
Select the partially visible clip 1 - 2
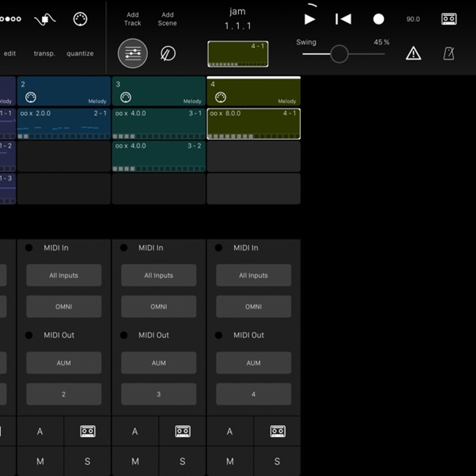click(x=8, y=156)
